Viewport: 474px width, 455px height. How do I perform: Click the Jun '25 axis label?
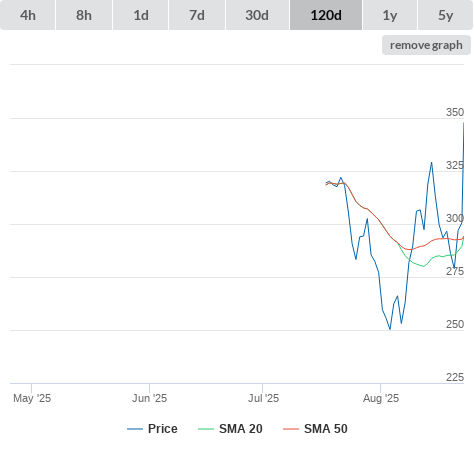149,398
